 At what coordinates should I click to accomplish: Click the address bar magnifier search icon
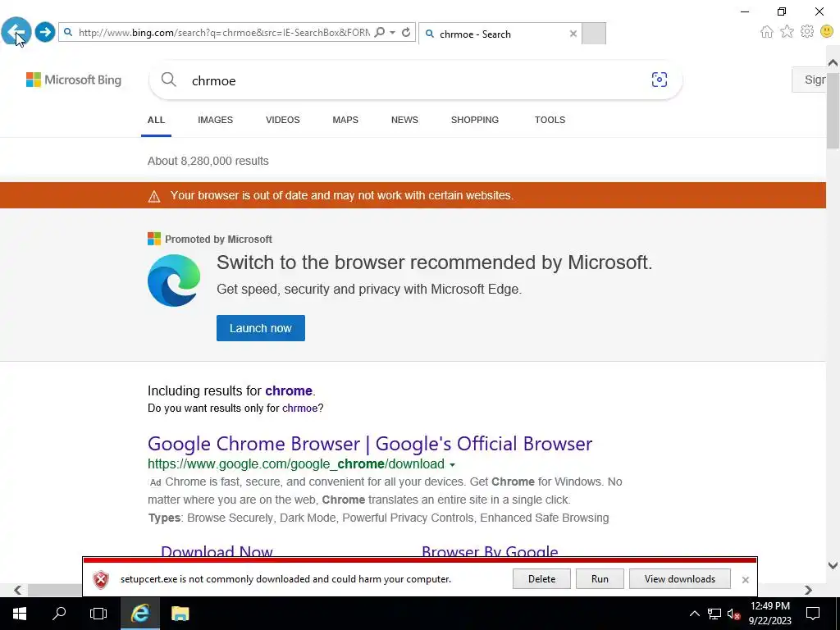[x=380, y=32]
